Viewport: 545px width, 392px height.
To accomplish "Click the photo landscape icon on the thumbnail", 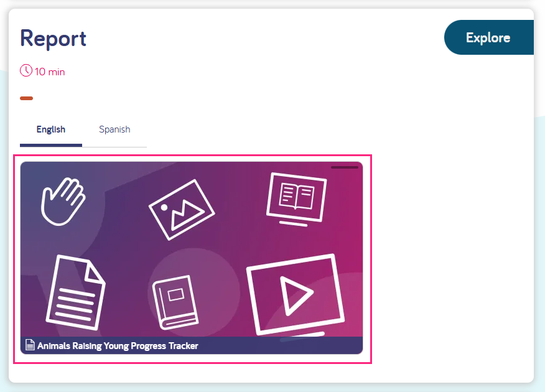I will pyautogui.click(x=182, y=208).
